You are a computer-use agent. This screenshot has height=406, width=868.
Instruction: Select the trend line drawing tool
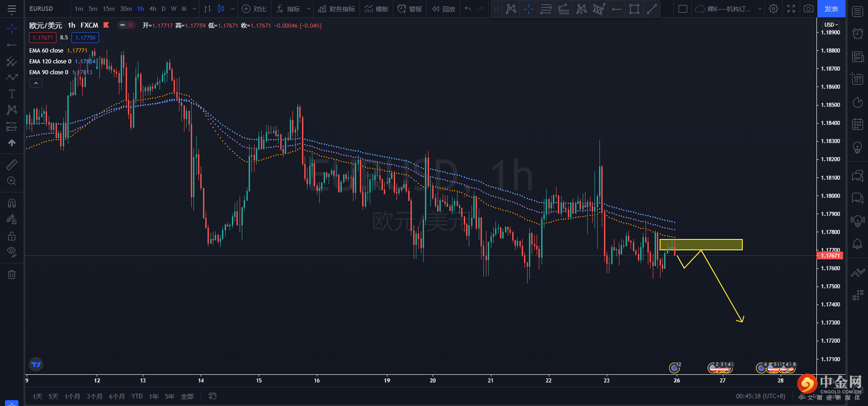click(12, 45)
